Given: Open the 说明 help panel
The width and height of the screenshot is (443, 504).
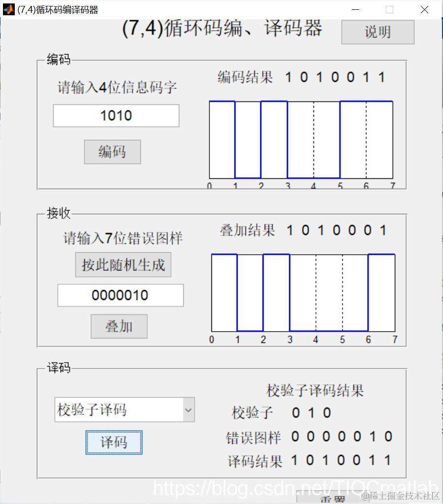Looking at the screenshot, I should click(377, 33).
